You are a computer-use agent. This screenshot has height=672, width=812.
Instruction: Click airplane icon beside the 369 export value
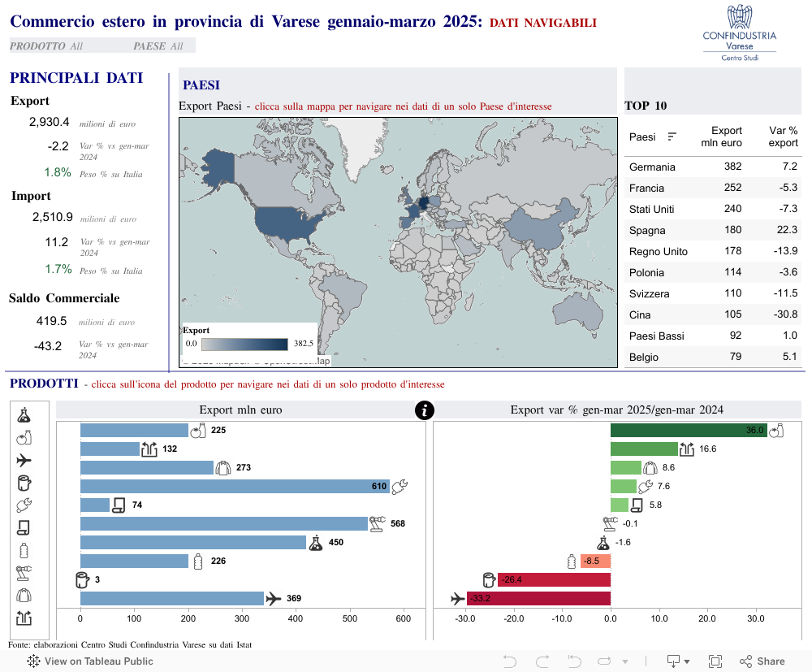(274, 598)
